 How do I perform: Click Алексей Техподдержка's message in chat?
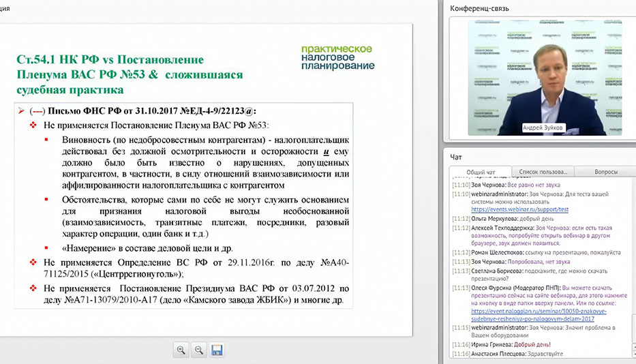[x=532, y=236]
